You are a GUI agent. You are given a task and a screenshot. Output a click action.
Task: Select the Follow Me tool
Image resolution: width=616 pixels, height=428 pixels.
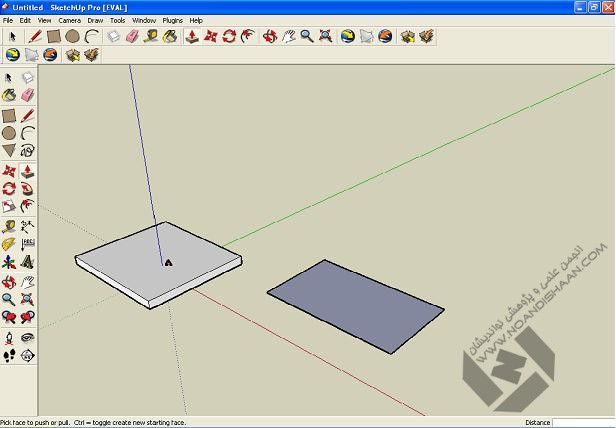[27, 188]
